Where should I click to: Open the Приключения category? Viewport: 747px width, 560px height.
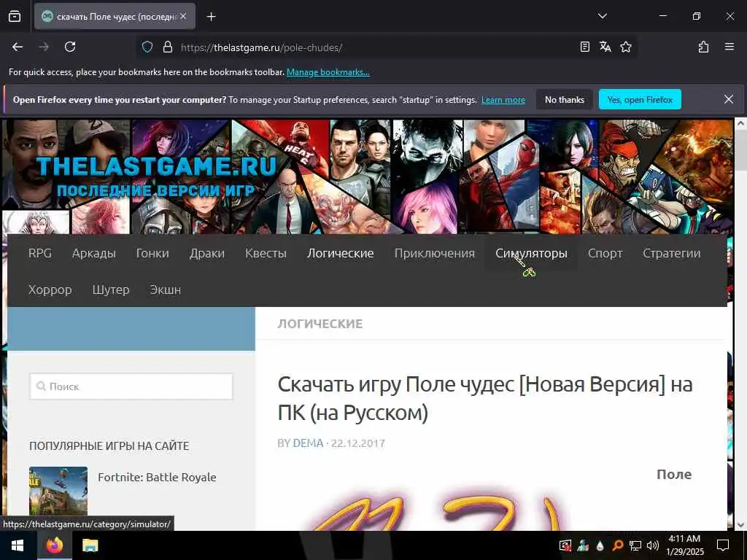click(435, 253)
